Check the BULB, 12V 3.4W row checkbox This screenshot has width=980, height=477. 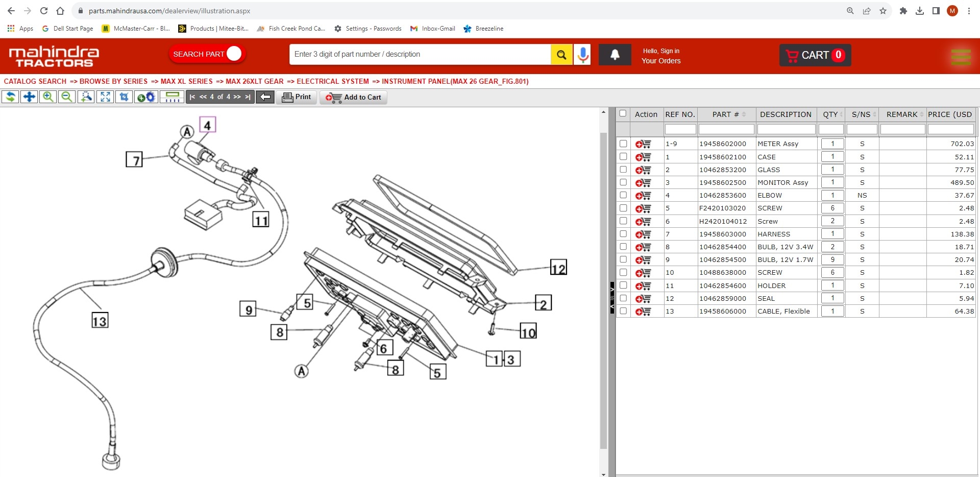623,247
